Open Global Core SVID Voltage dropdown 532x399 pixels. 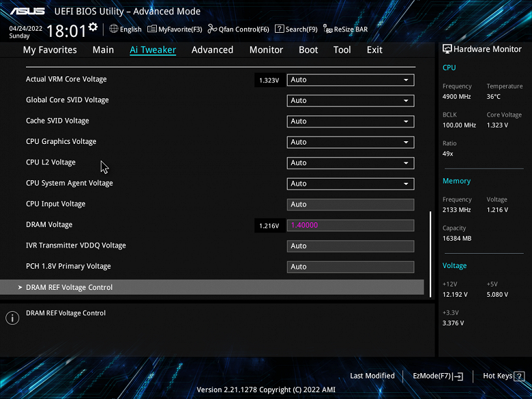pos(351,101)
